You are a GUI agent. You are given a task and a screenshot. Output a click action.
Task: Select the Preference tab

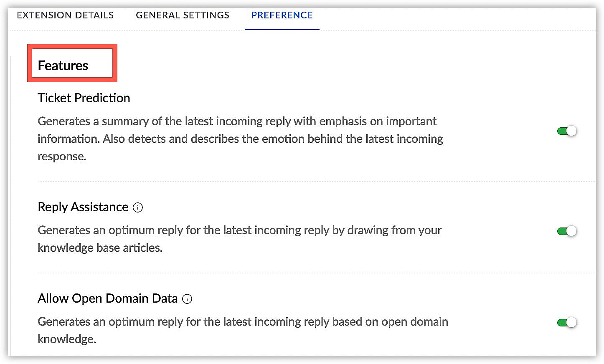[282, 15]
